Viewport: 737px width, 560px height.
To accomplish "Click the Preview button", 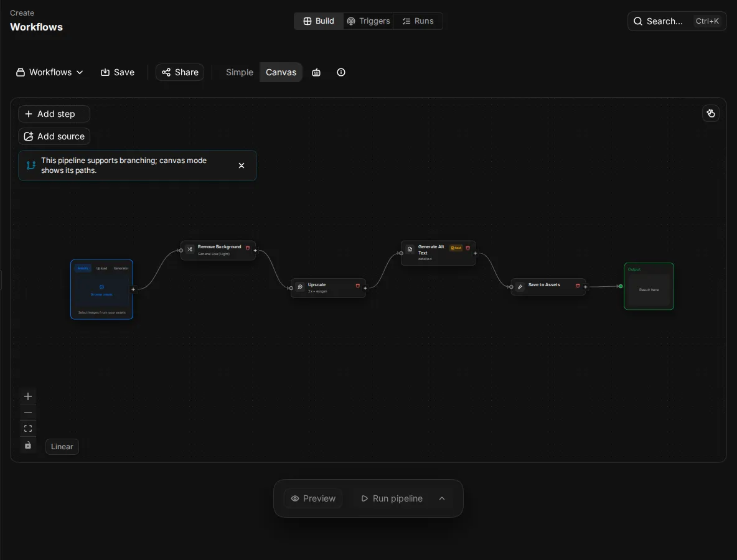I will click(x=313, y=498).
